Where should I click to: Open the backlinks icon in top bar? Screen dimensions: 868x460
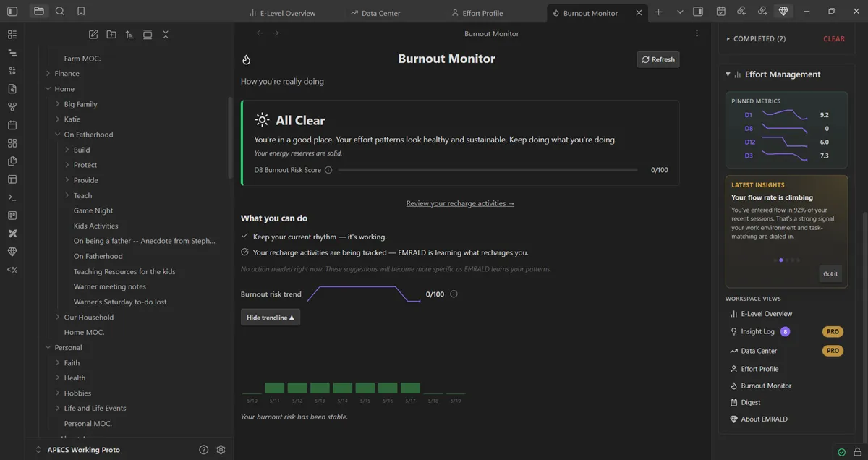click(741, 12)
